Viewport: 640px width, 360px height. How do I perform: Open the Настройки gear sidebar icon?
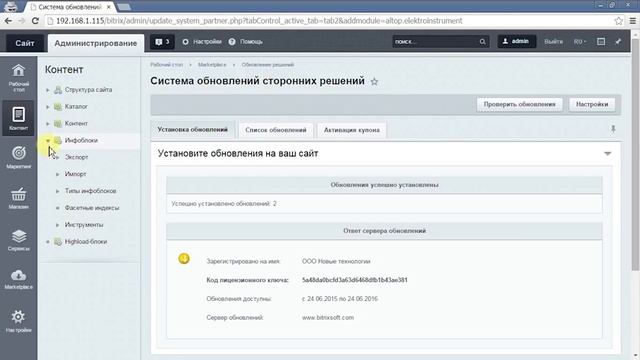tap(18, 321)
